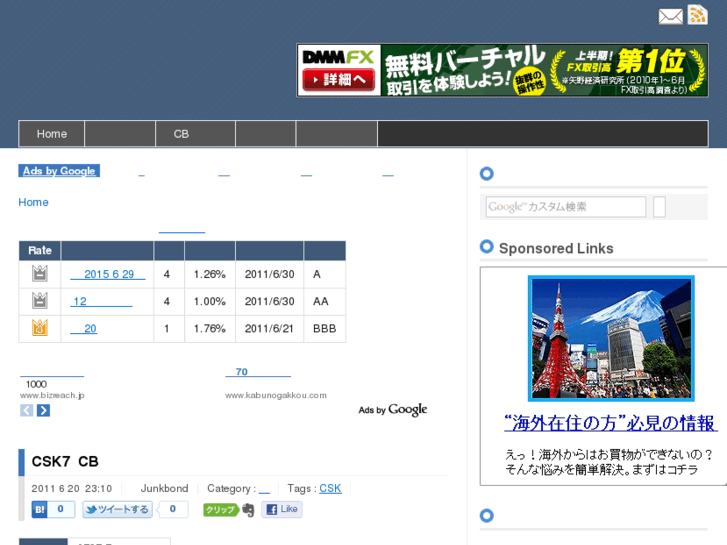
Task: Go to next ad with right arrow
Action: [x=43, y=410]
